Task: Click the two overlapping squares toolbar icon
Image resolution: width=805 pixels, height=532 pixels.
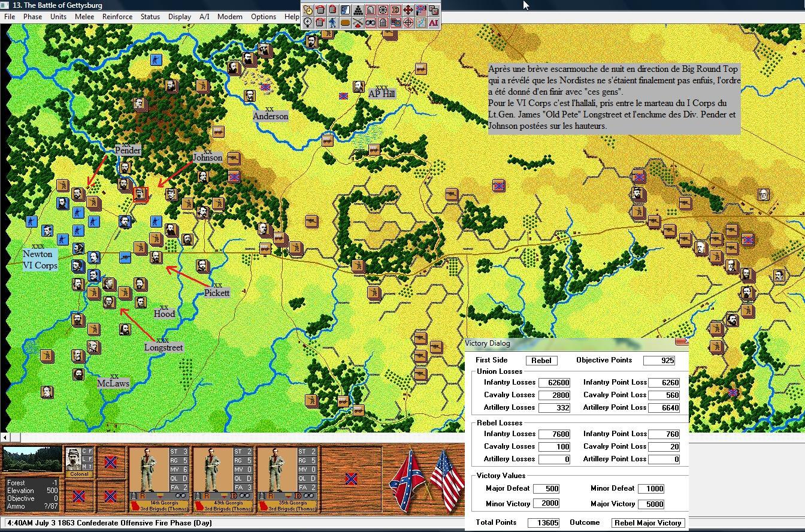Action: 434,10
